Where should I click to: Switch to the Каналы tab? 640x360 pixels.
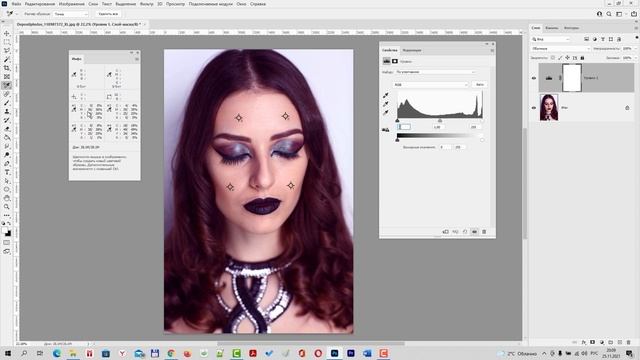(x=551, y=28)
